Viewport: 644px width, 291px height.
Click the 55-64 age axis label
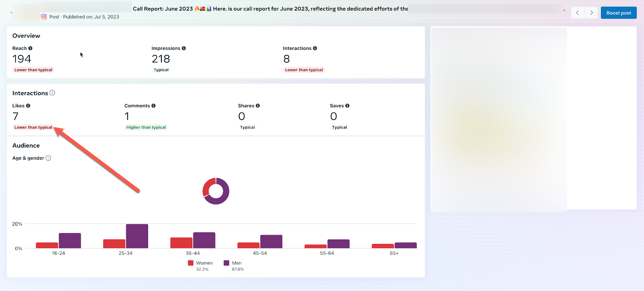[x=327, y=253]
